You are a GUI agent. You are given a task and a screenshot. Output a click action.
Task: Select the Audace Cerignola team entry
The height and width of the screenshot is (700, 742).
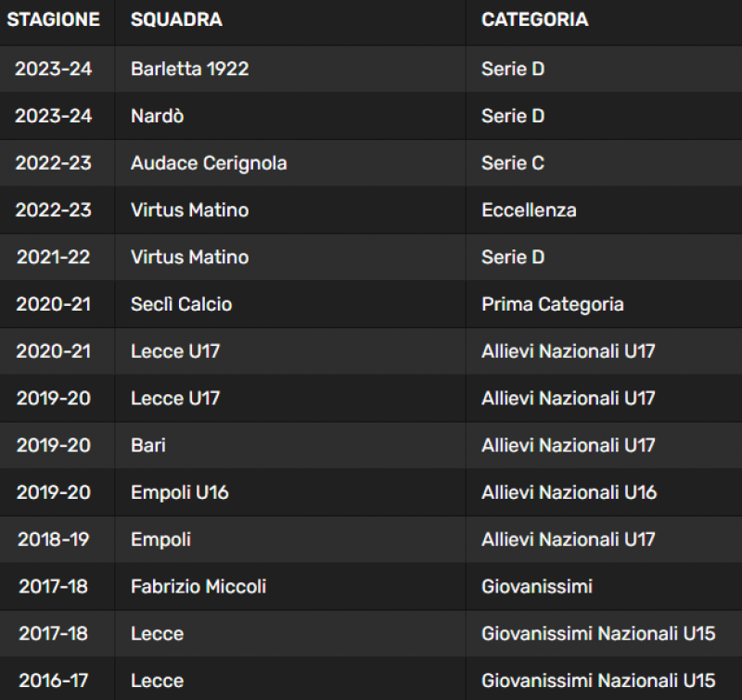(209, 163)
